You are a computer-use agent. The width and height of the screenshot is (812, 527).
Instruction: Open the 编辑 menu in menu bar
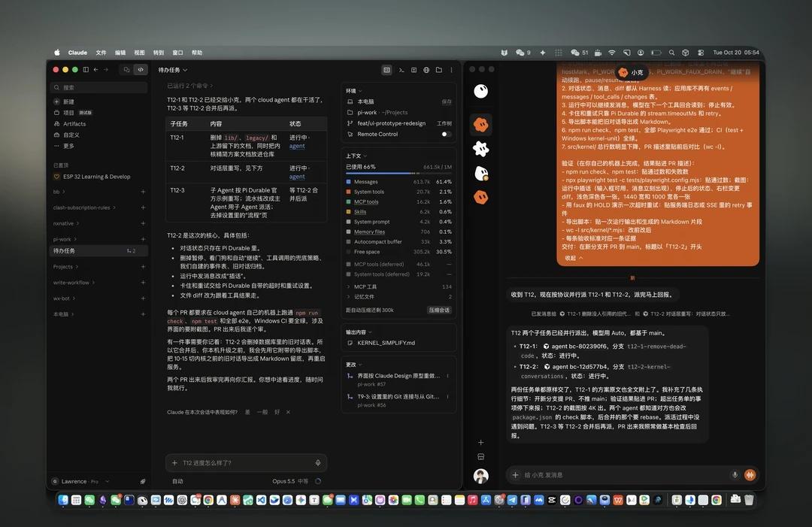(120, 53)
